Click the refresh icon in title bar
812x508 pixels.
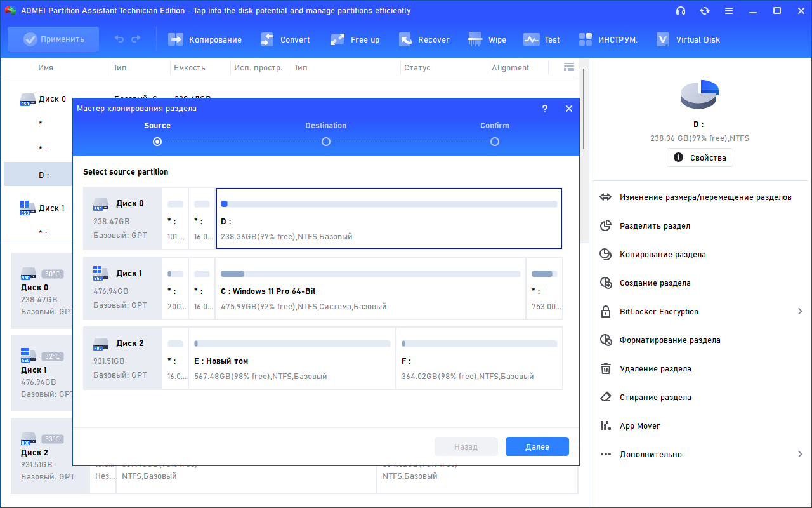click(705, 11)
